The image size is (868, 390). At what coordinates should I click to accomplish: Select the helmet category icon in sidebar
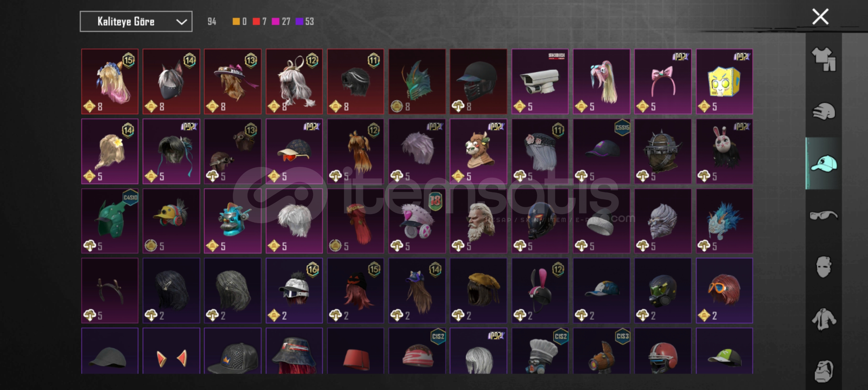[824, 111]
